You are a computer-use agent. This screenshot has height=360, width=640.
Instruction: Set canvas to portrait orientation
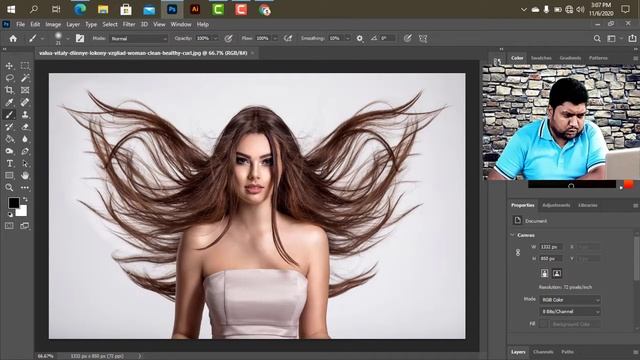(544, 273)
